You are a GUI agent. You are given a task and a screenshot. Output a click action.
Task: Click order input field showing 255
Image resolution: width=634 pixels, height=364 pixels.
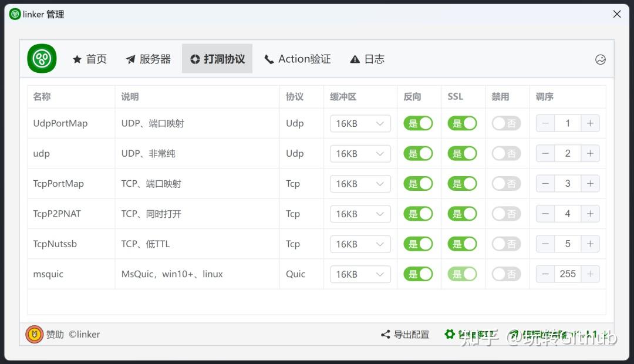[x=568, y=274]
